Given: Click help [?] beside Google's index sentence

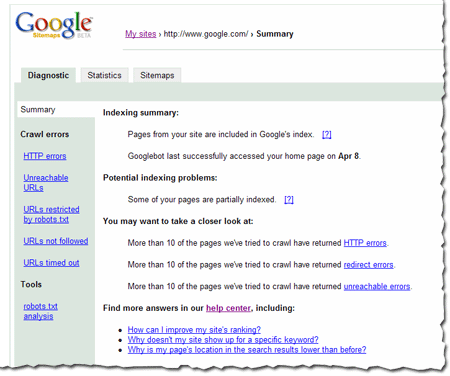Looking at the screenshot, I should click(327, 134).
